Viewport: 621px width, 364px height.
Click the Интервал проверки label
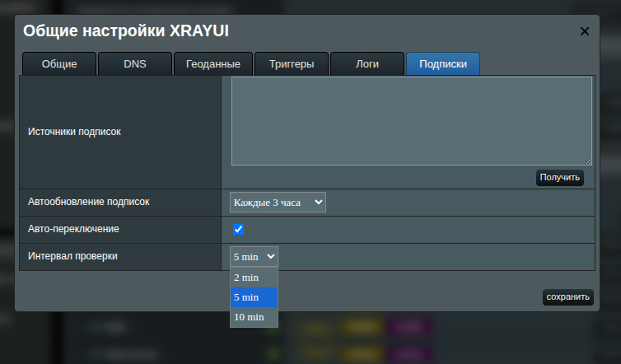tap(73, 256)
